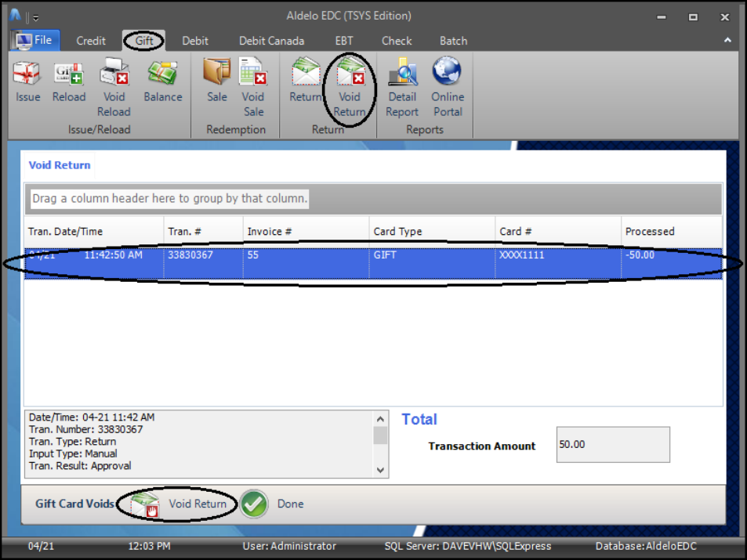The image size is (747, 560).
Task: Choose Void Reload in the ribbon
Action: [x=114, y=88]
